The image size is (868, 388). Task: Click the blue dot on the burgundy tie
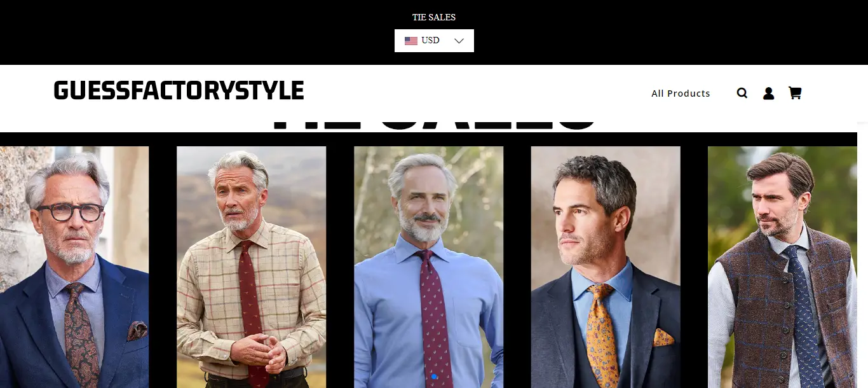click(x=434, y=377)
